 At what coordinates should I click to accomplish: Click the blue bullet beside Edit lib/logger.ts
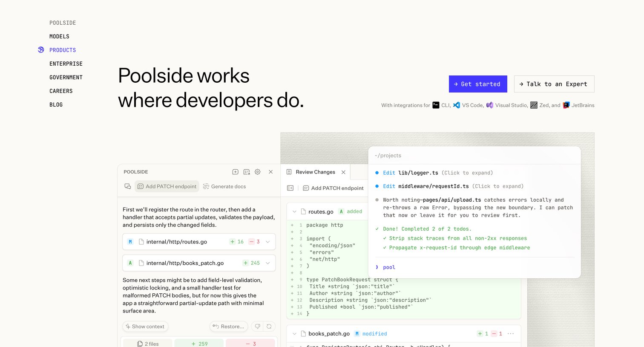pos(377,173)
